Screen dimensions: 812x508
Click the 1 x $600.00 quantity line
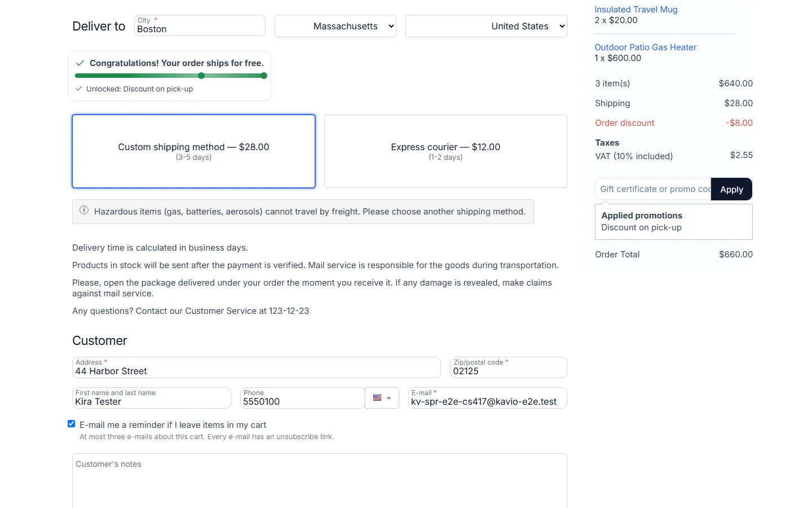coord(617,58)
